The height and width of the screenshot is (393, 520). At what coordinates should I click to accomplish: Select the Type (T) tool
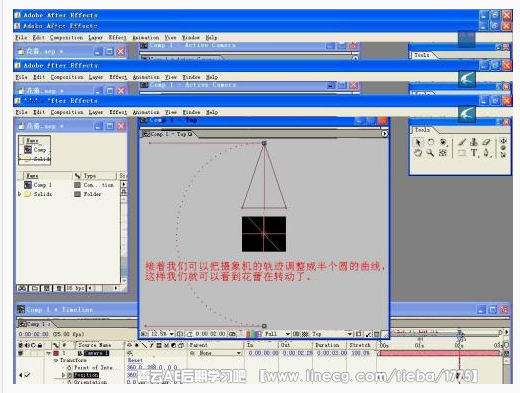(x=474, y=153)
